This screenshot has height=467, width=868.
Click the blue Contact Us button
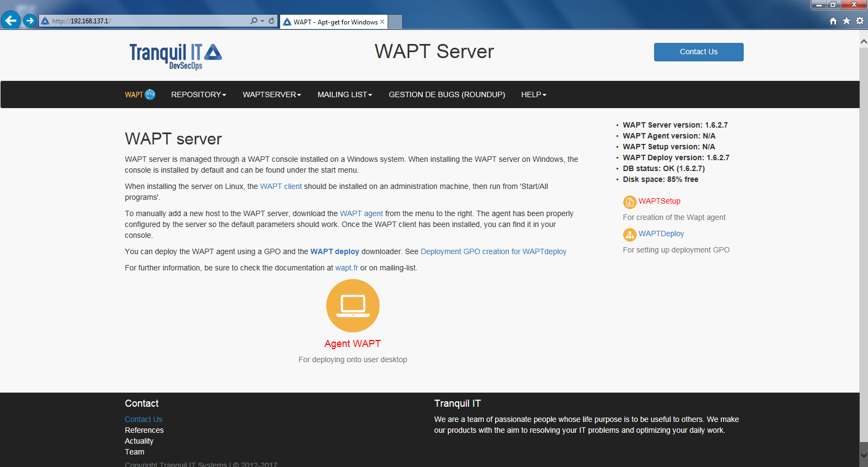click(699, 52)
